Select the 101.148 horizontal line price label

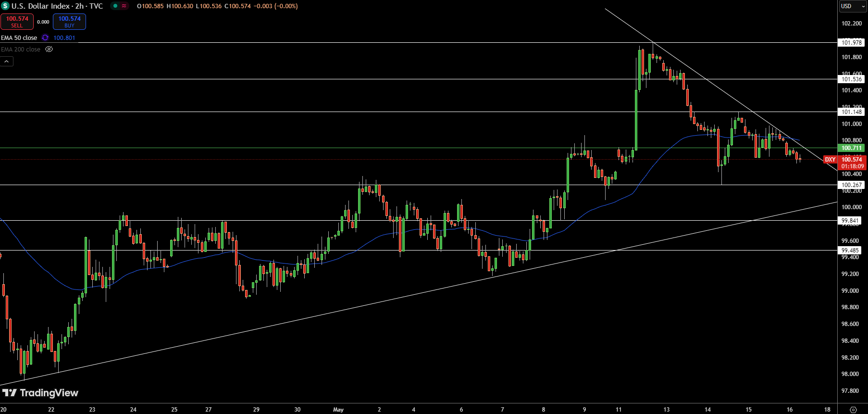coord(851,112)
